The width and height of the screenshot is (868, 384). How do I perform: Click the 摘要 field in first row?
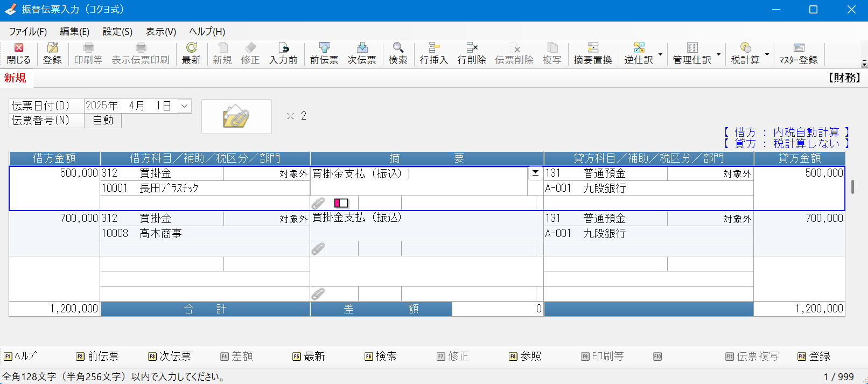coord(419,181)
